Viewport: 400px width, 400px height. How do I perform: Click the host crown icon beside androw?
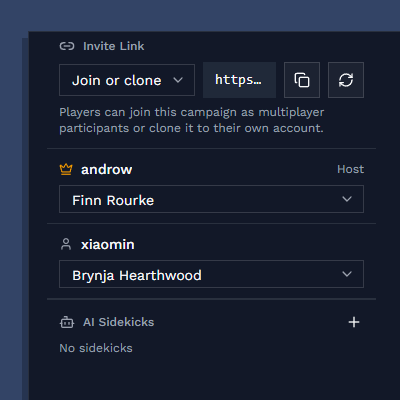click(66, 169)
